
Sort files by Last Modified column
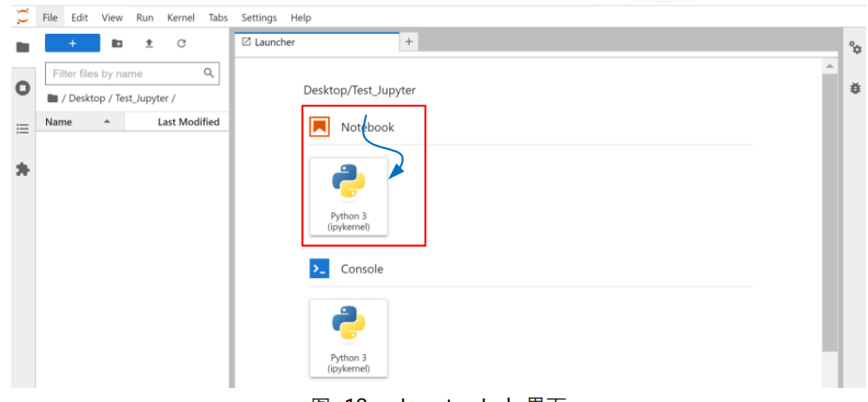pos(177,122)
